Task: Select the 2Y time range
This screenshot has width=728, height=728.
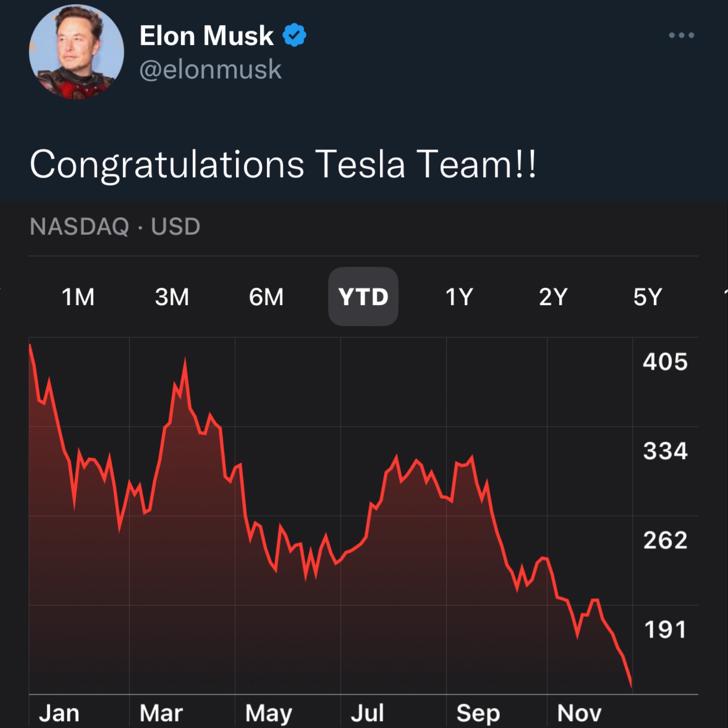Action: [x=553, y=297]
